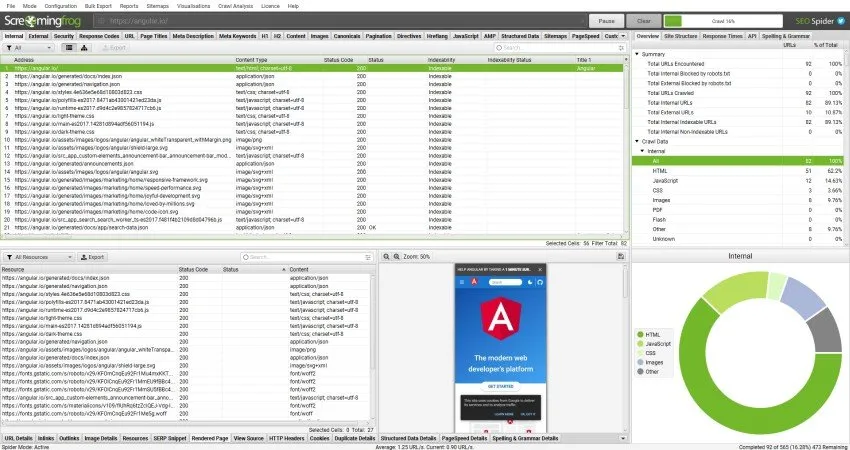Pause the crawl

pos(606,19)
